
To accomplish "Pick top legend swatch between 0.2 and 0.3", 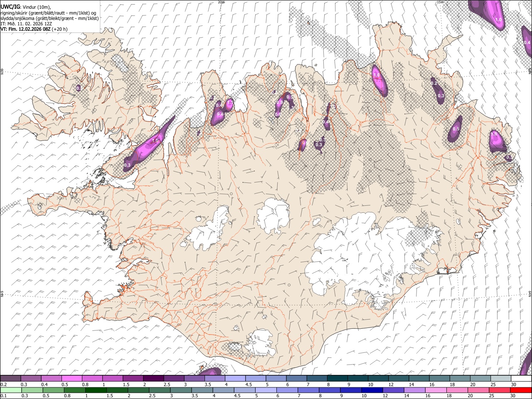I will 10,379.
